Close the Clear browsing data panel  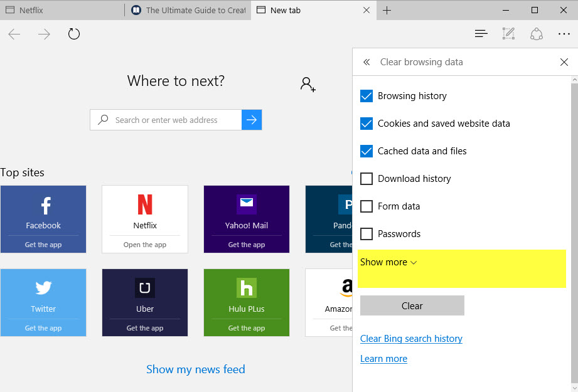tap(564, 62)
